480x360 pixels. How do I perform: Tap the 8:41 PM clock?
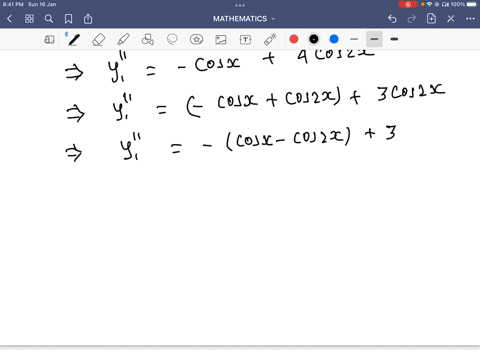13,4
